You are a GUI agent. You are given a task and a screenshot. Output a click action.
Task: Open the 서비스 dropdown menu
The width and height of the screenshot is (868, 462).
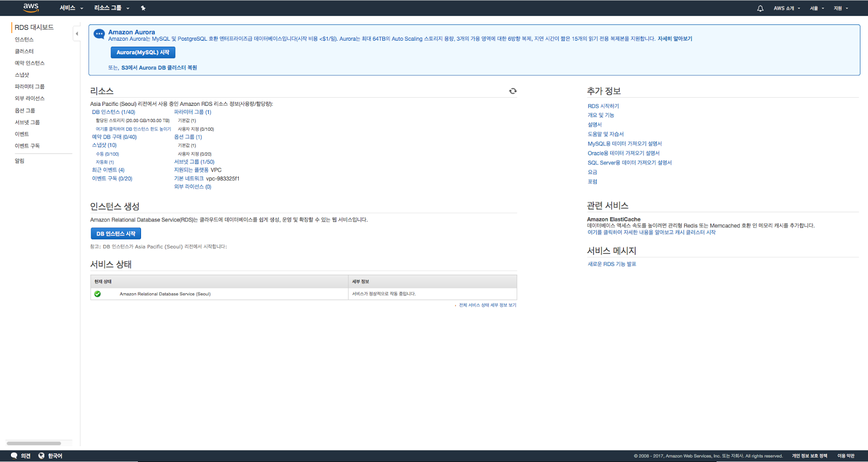71,8
